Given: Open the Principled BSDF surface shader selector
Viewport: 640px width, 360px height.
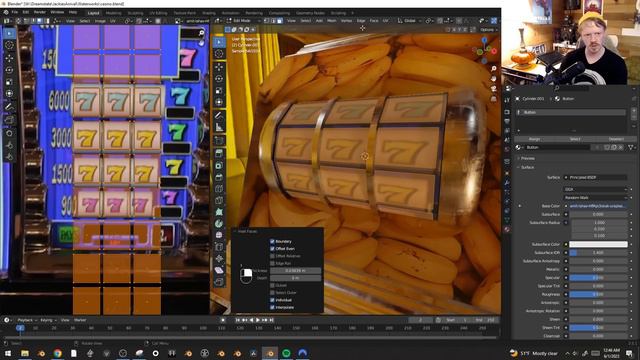Looking at the screenshot, I should click(595, 178).
